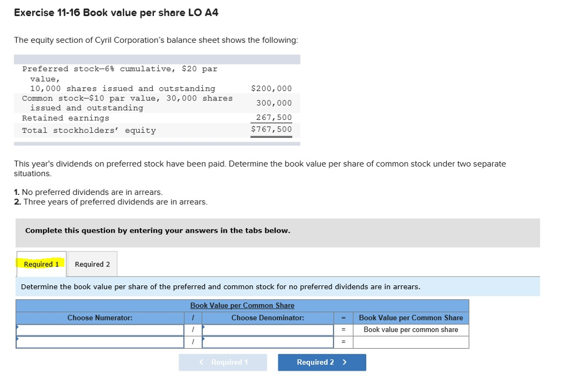Click the blue triangle in first denominator cell
The width and height of the screenshot is (569, 392).
203,328
